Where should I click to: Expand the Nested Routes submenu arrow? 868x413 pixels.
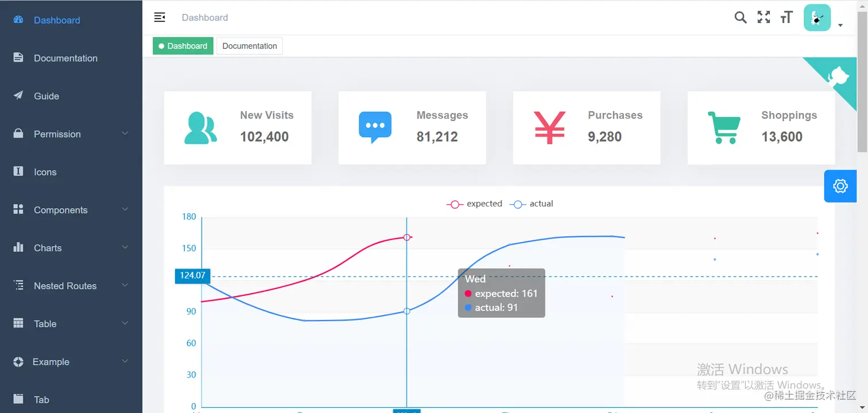tap(125, 285)
